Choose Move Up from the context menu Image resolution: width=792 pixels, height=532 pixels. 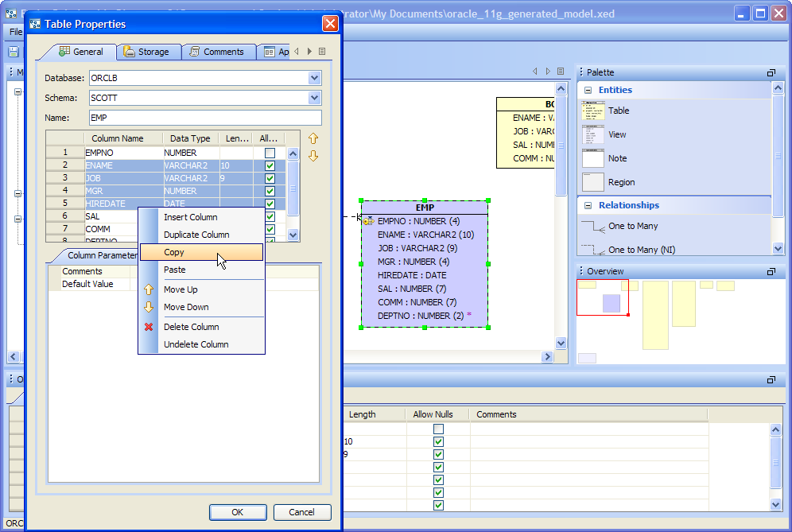pyautogui.click(x=201, y=289)
